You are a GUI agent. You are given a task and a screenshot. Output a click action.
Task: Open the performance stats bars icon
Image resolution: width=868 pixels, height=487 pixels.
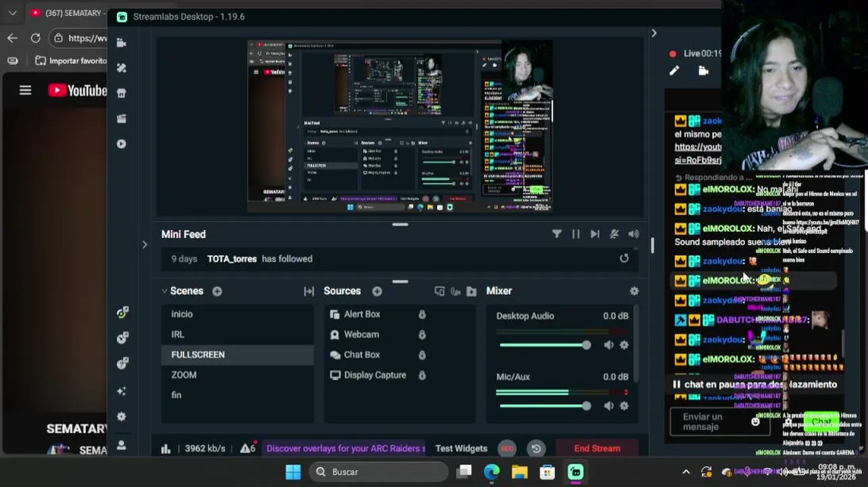[x=166, y=448]
